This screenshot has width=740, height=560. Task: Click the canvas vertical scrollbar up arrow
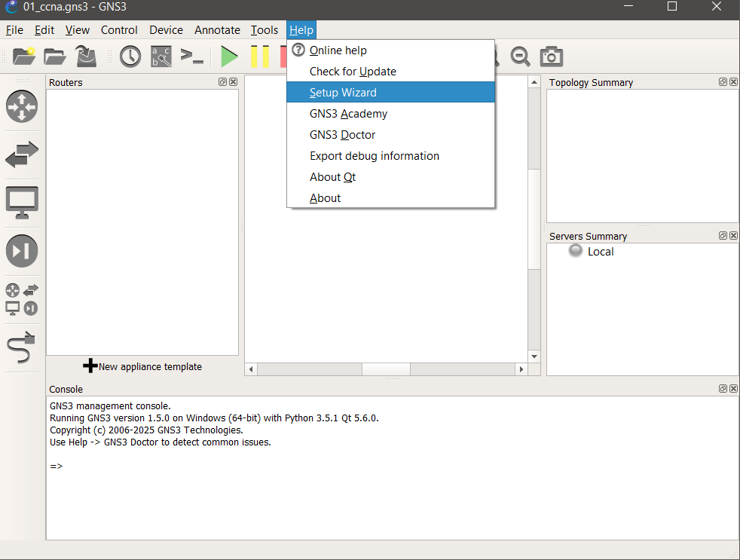pyautogui.click(x=534, y=82)
